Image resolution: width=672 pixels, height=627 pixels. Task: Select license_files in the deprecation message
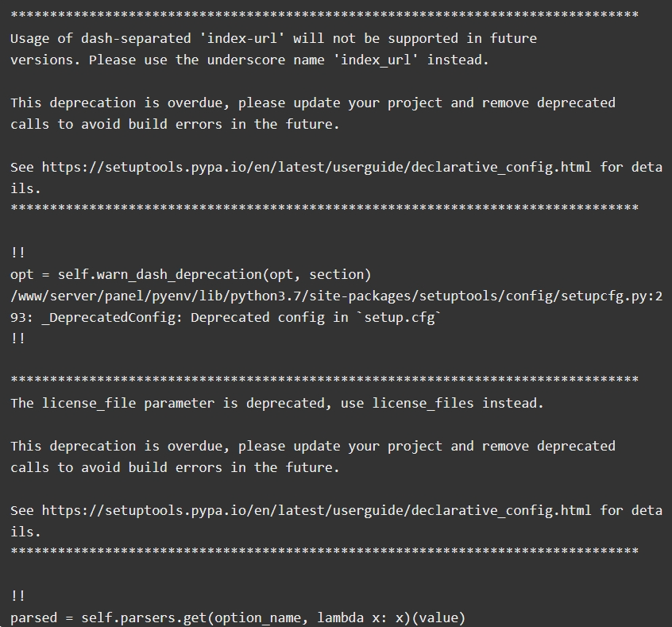point(423,403)
